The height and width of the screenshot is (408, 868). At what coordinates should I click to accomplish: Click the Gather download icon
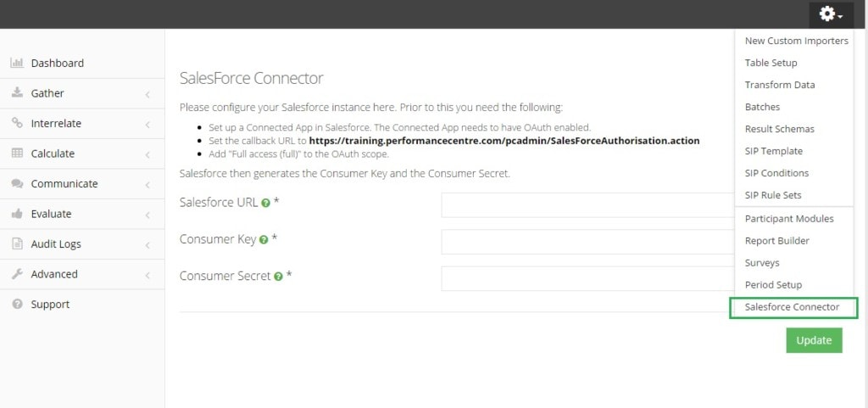pos(17,92)
